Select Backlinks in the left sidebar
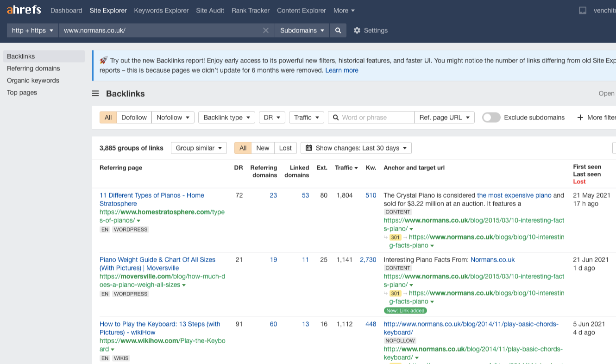The image size is (616, 364). pos(44,56)
